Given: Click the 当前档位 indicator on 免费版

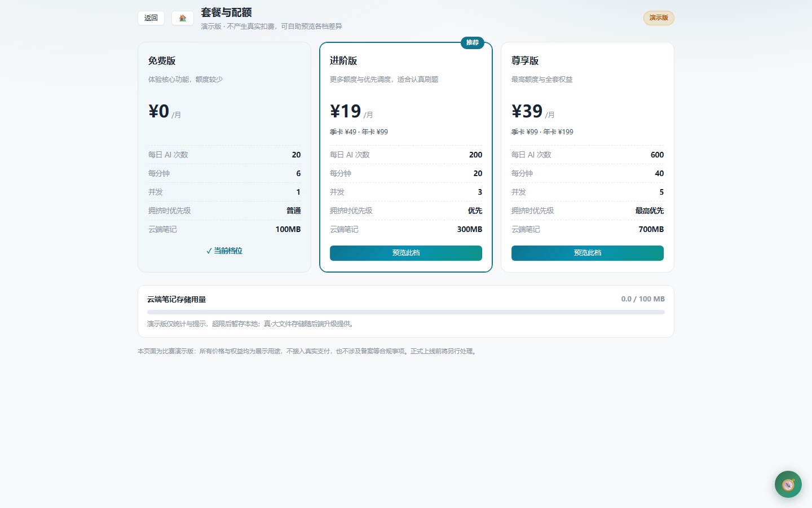Looking at the screenshot, I should (x=224, y=251).
